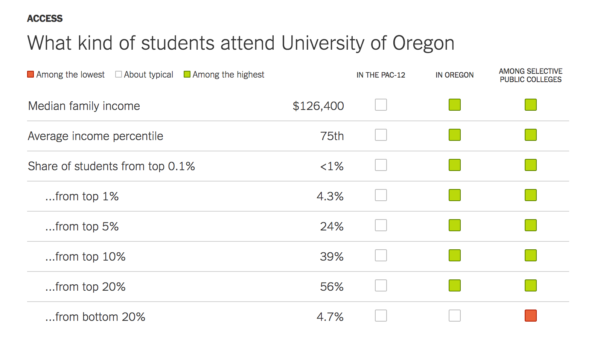Screen dimensions: 600x360
Task: Click the red square in bottom 20% row
Action: 531,316
